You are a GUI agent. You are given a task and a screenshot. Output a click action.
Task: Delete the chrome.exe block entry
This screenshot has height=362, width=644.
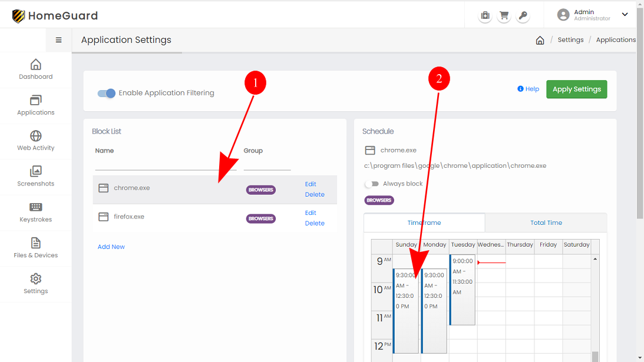click(315, 195)
